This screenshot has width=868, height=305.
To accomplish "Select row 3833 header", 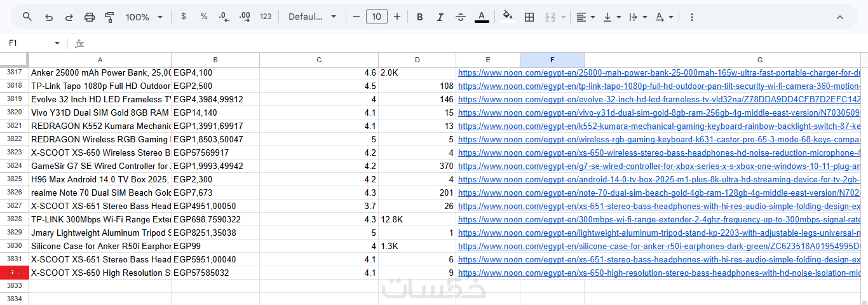I will [14, 286].
